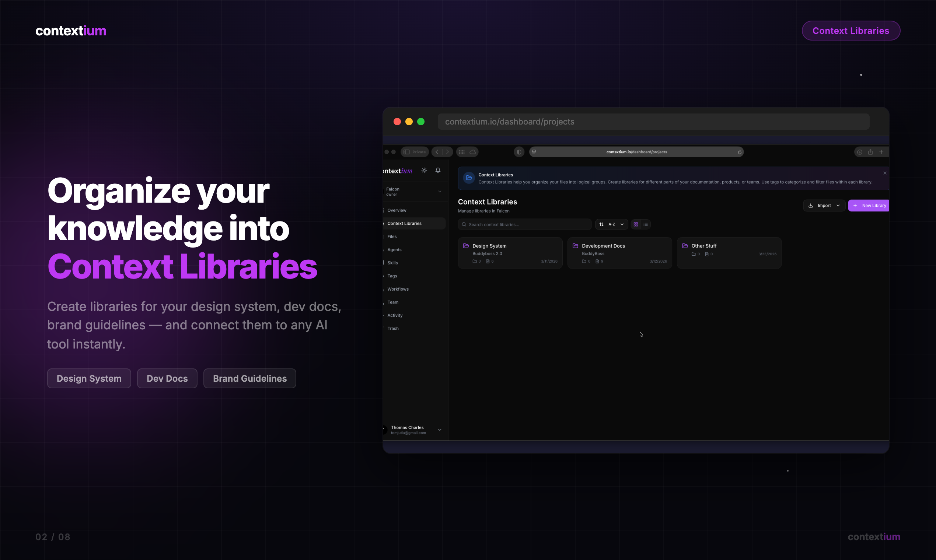
Task: Switch to list view layout
Action: coord(646,224)
